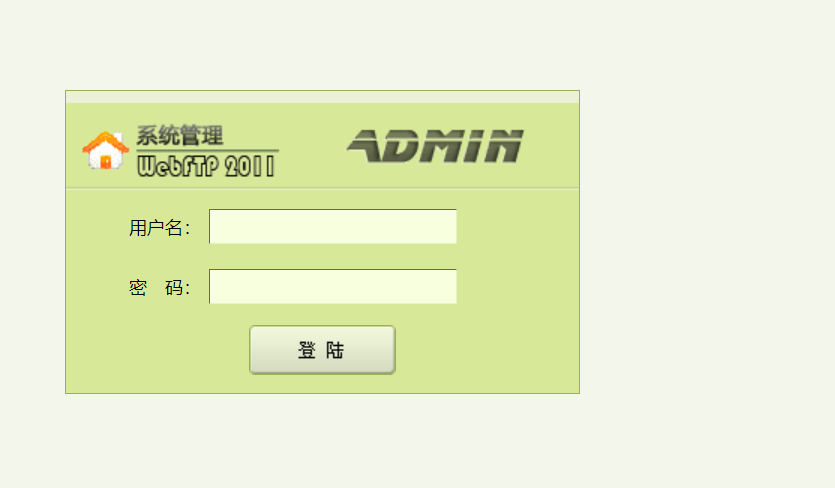Click the underline between 系统管理 and WebFTP
Viewport: 835px width, 488px height.
point(208,151)
